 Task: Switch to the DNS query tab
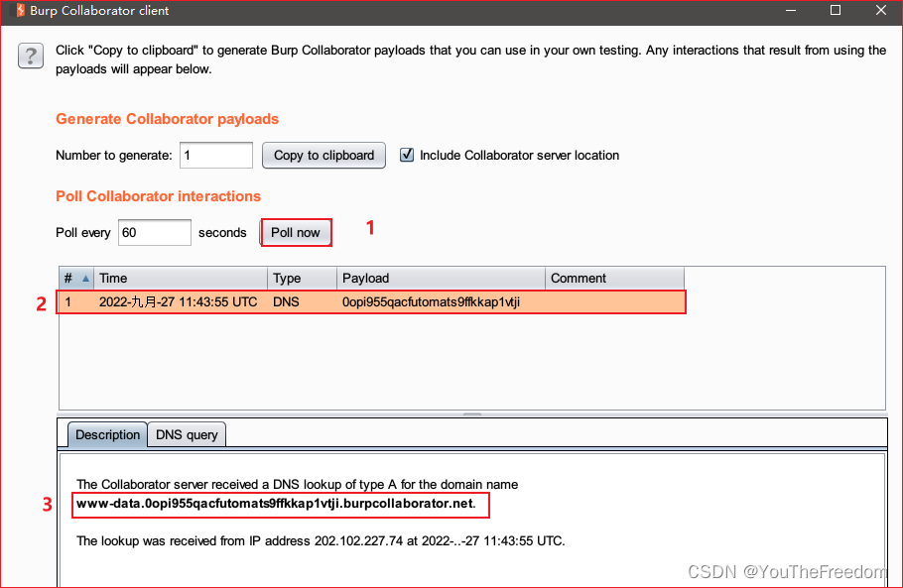(x=187, y=434)
